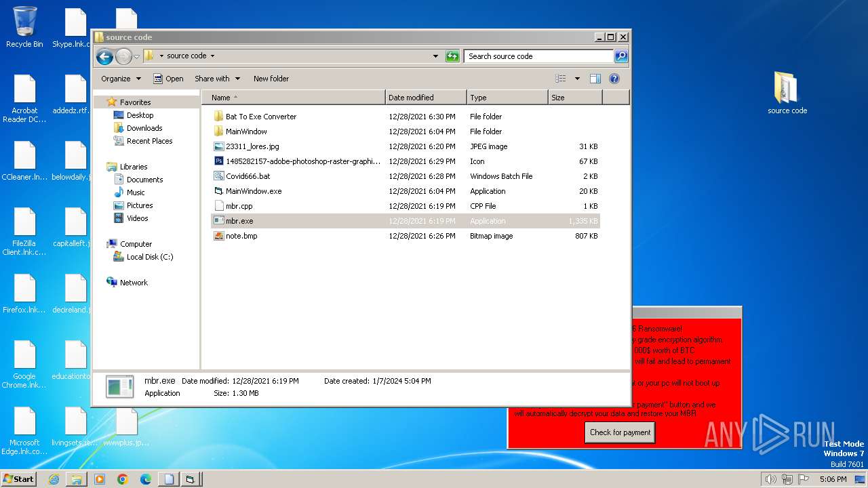
Task: Select the Google Chrome desktop shortcut
Action: (x=24, y=365)
